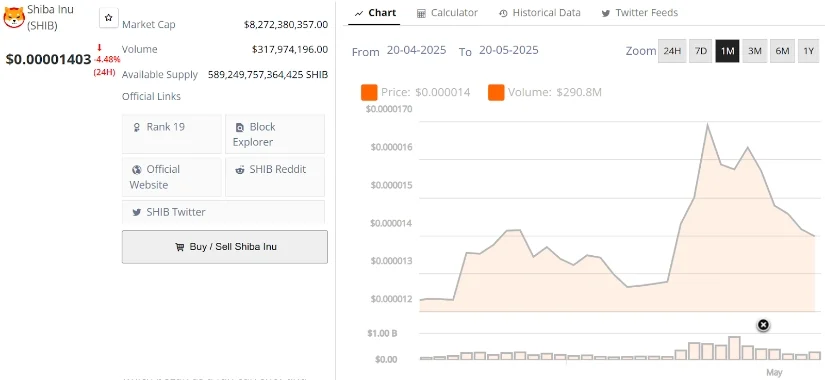Set chart zoom to 7D
Viewport: 825px width, 380px height.
700,51
